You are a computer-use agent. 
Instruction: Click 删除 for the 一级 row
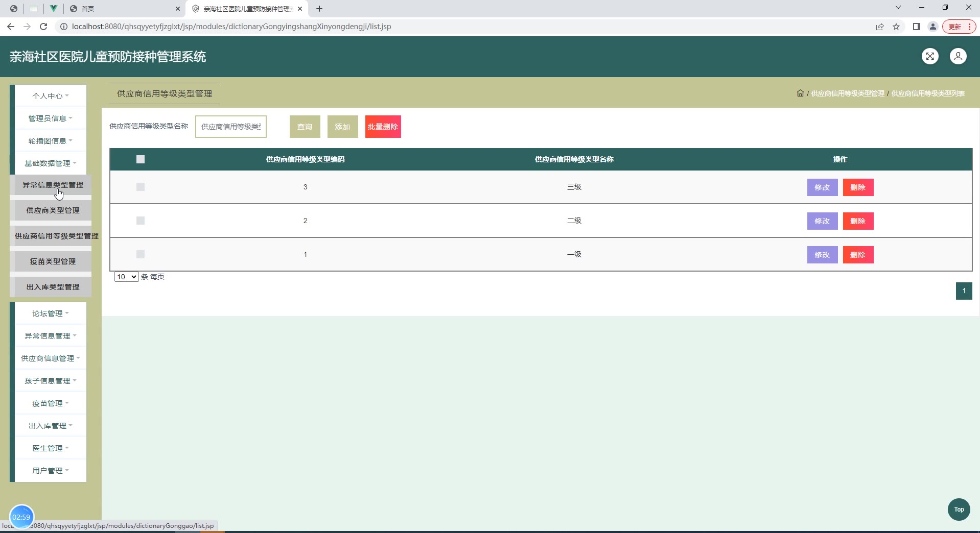point(858,255)
